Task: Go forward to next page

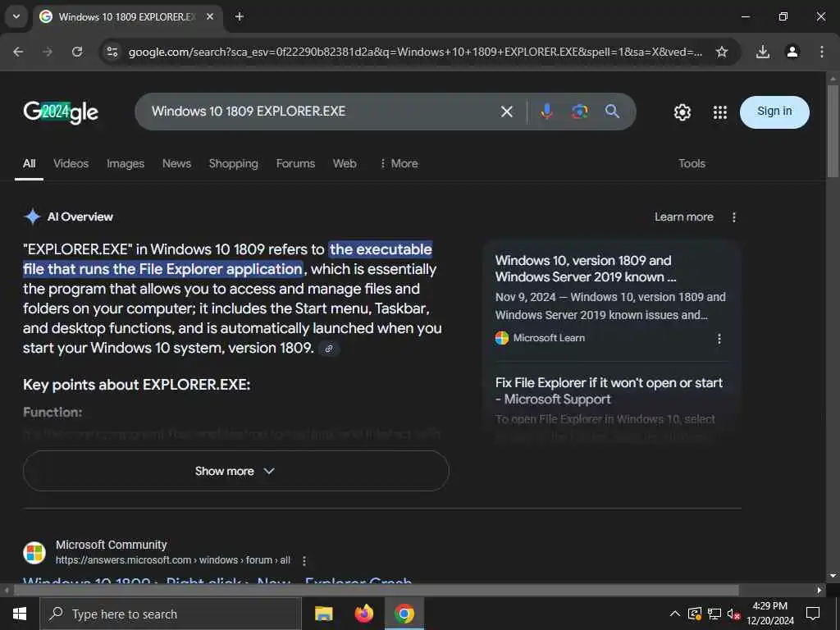Action: tap(48, 52)
